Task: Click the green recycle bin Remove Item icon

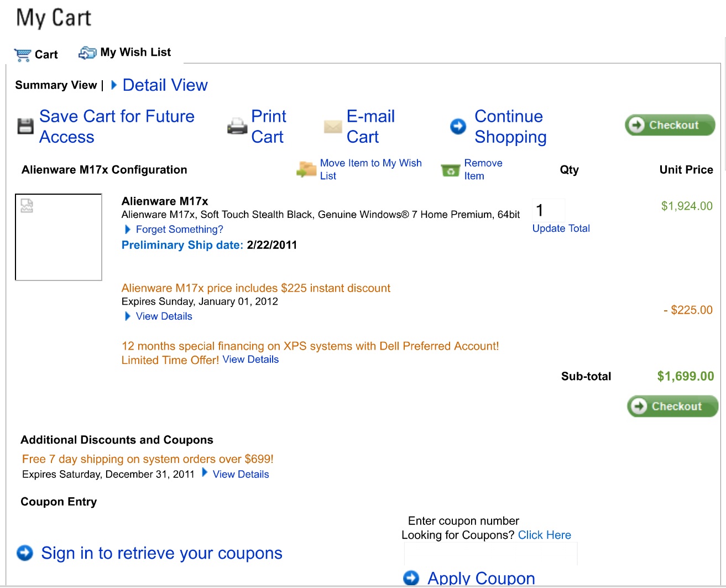Action: point(451,170)
